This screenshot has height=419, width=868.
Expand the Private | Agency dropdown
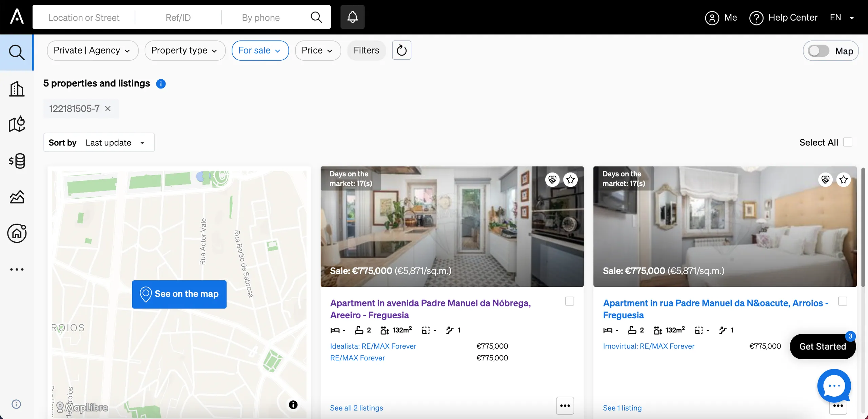click(93, 51)
